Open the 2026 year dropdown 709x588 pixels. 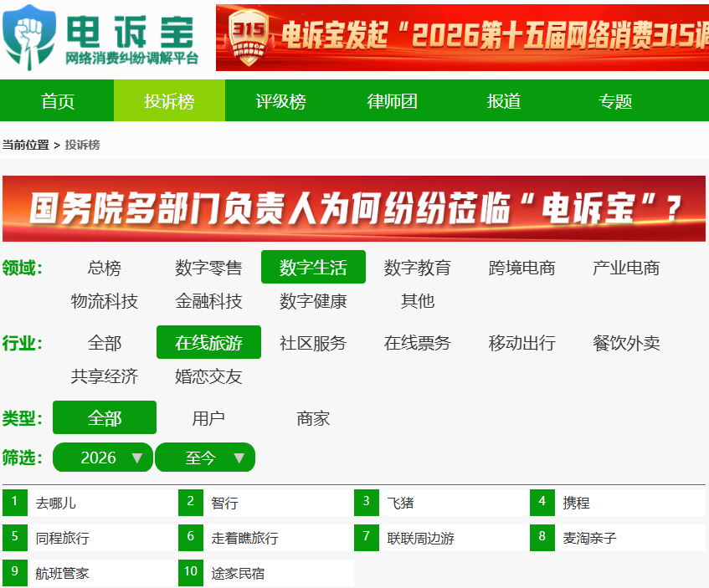click(103, 458)
